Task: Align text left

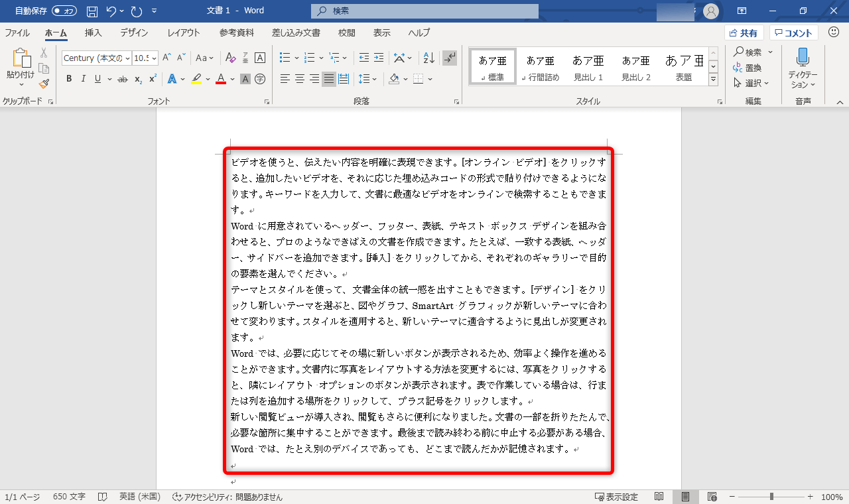Action: tap(285, 79)
